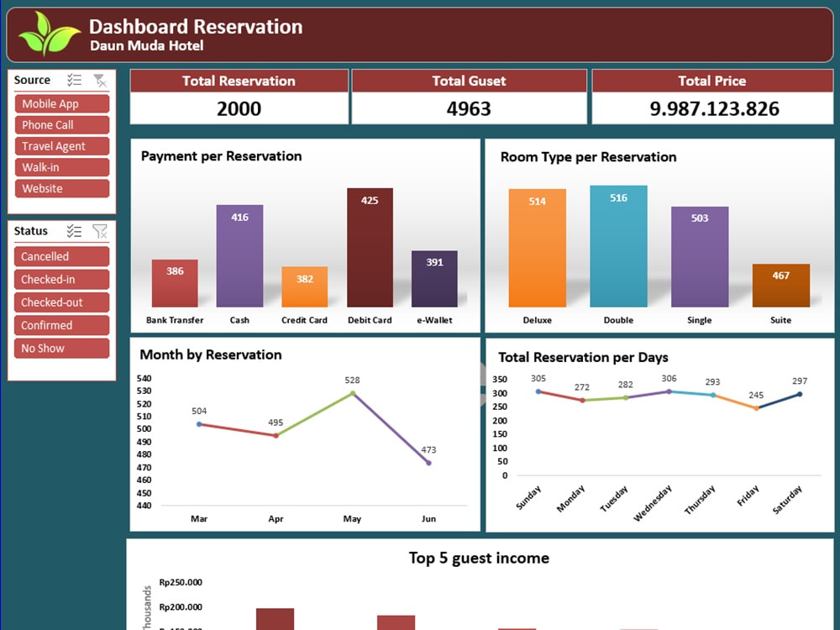840x630 pixels.
Task: Click the Saturday data point labeled 297
Action: click(x=800, y=394)
